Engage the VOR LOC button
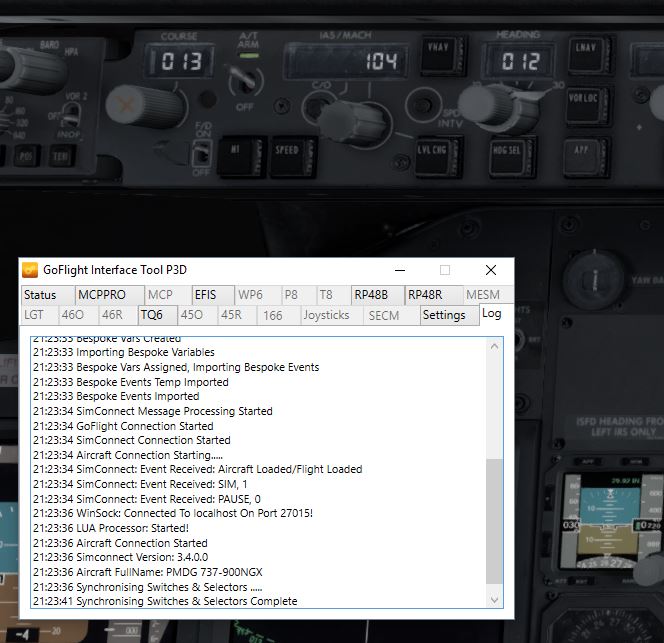664x643 pixels. click(x=582, y=99)
